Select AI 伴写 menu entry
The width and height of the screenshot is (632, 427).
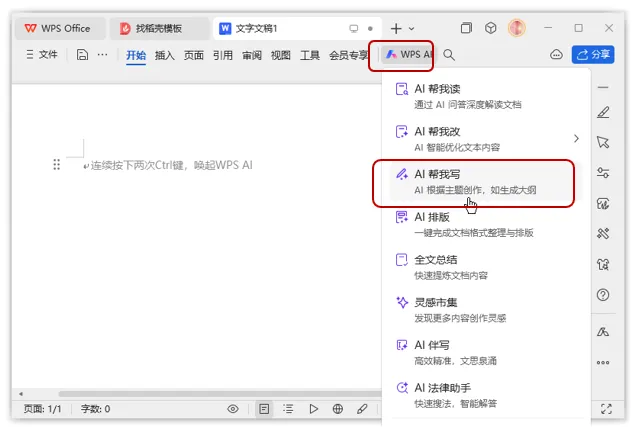[486, 353]
